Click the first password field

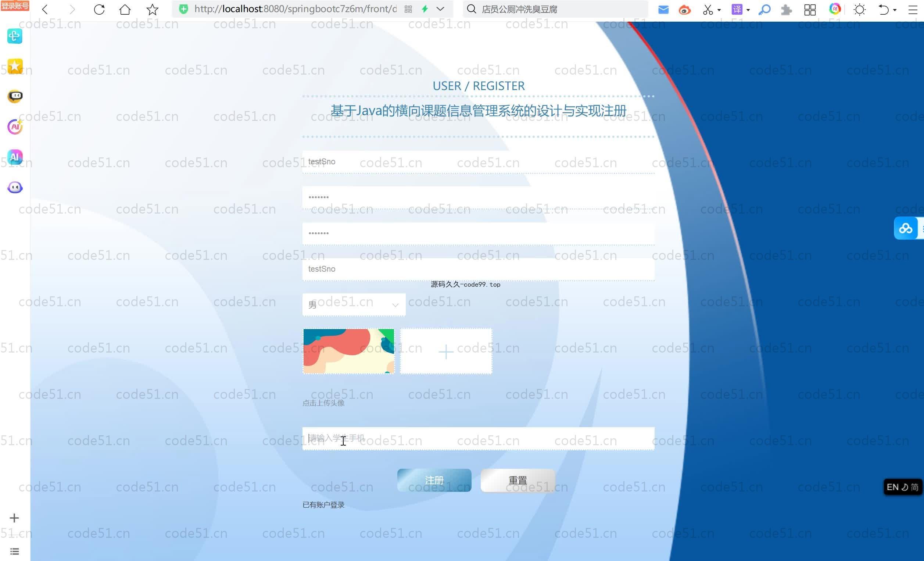tap(479, 197)
